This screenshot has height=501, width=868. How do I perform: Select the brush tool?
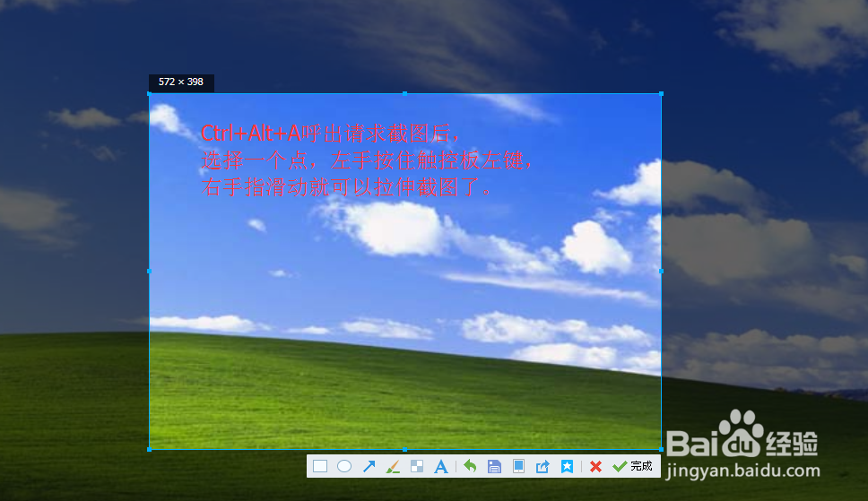coord(393,466)
